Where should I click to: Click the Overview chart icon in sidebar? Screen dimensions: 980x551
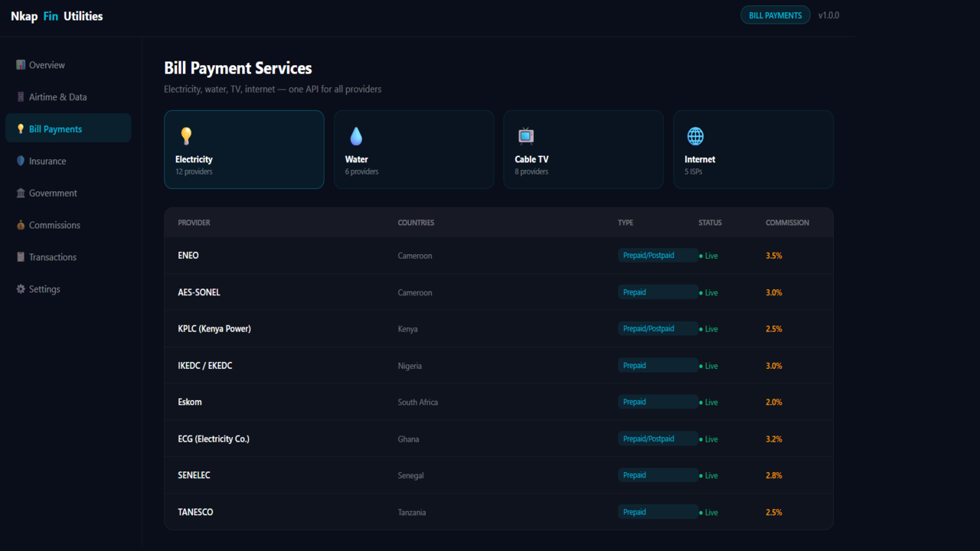click(x=21, y=65)
